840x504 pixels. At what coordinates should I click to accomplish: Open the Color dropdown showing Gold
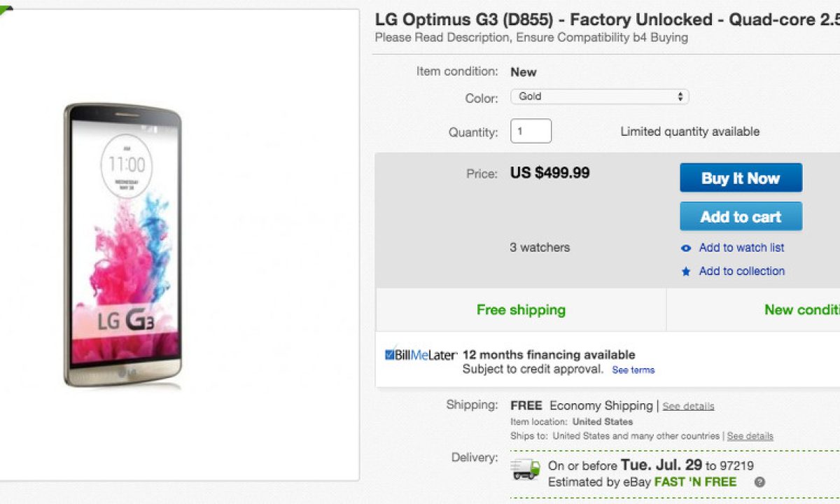click(599, 97)
